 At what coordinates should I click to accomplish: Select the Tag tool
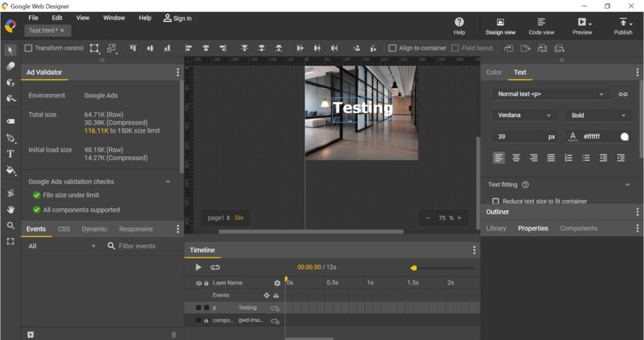coord(10,122)
